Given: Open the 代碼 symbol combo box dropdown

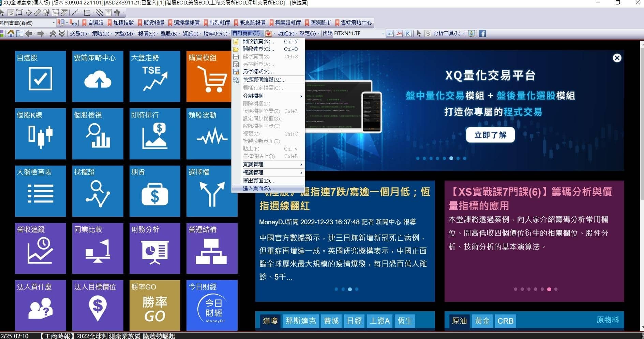Looking at the screenshot, I should (383, 33).
